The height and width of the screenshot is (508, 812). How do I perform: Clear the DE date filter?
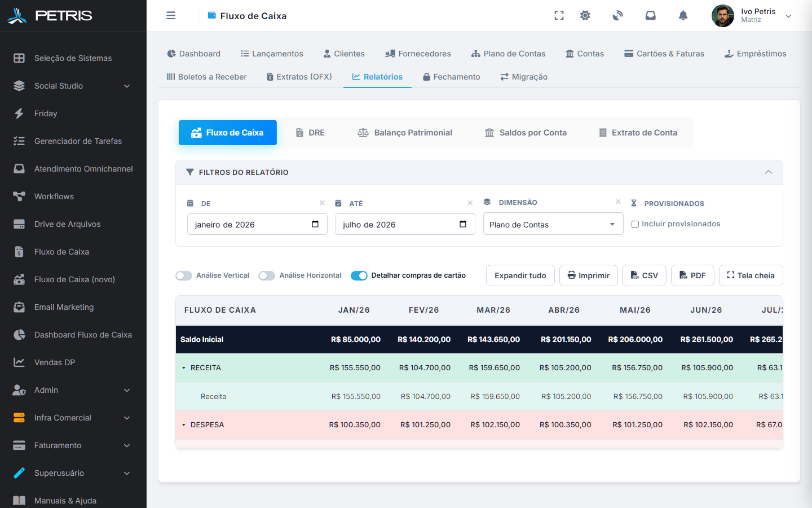(x=322, y=203)
